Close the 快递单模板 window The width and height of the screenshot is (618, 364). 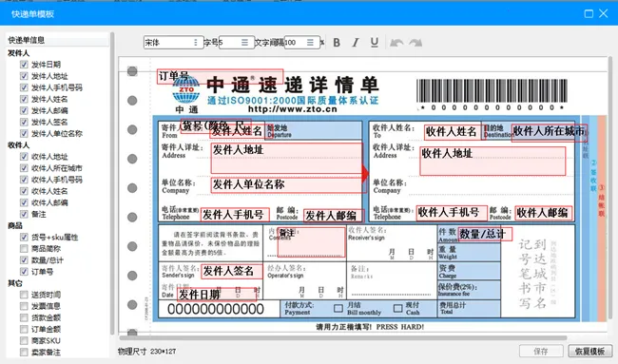(604, 14)
